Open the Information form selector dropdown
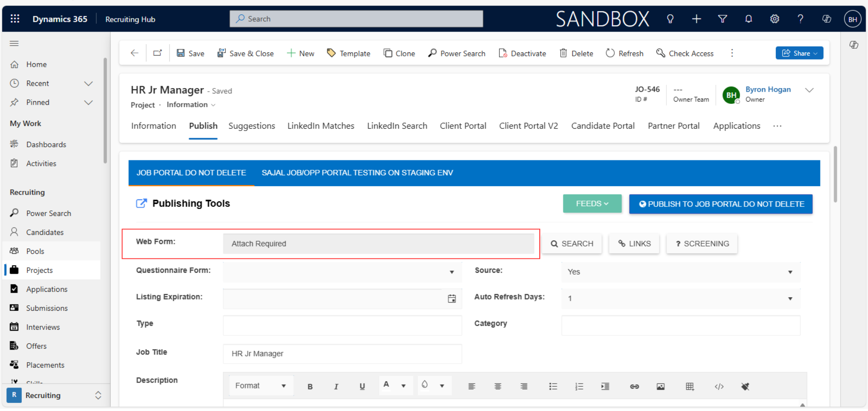This screenshot has height=411, width=868. [x=191, y=105]
